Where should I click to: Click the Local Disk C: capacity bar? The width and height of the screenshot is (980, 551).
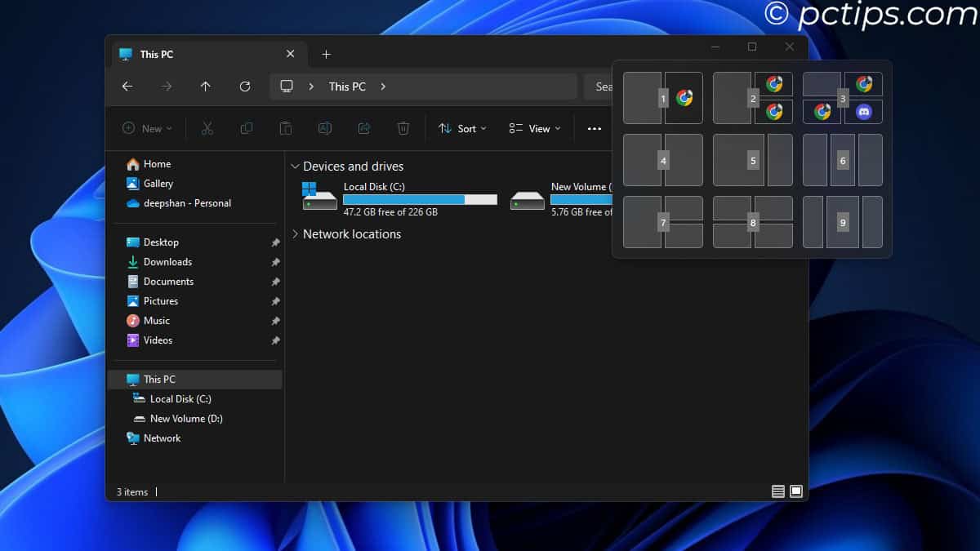point(420,198)
